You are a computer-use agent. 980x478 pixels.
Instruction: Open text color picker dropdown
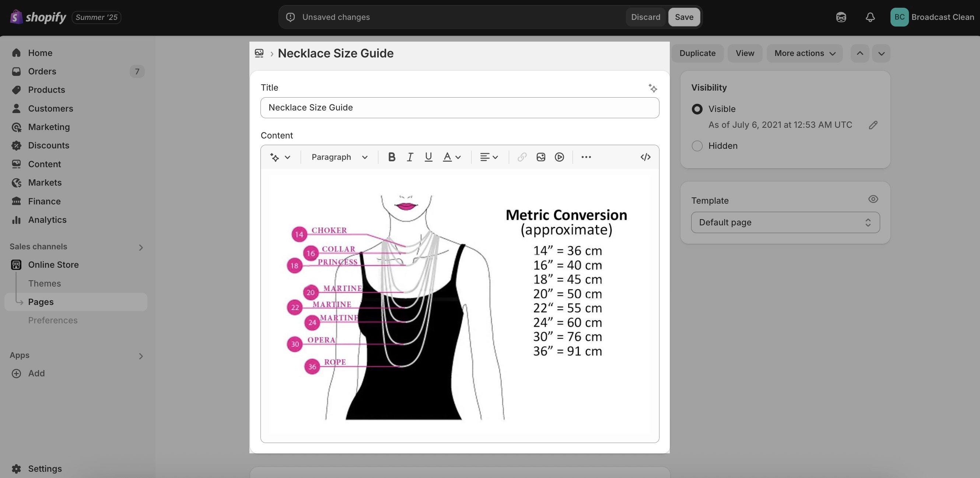coord(452,157)
